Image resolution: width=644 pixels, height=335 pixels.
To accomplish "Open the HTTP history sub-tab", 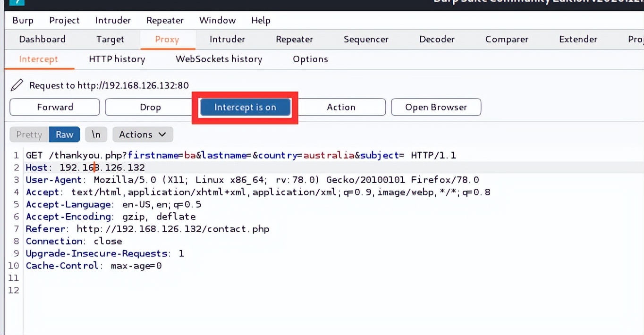I will (117, 59).
